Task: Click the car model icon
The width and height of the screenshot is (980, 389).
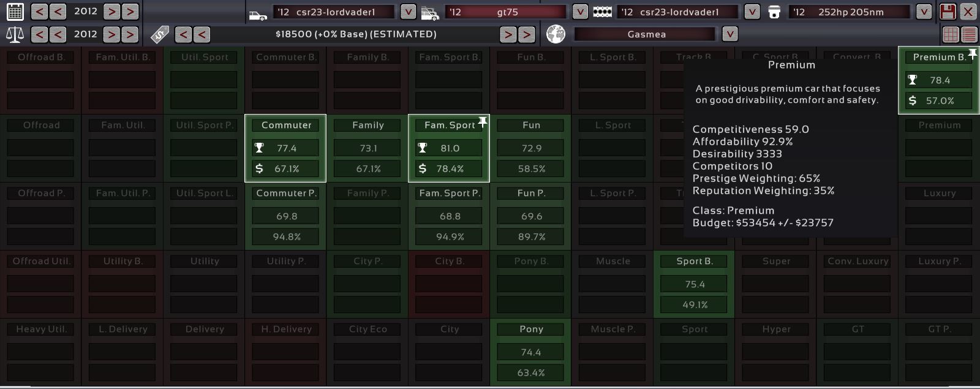Action: [x=258, y=14]
